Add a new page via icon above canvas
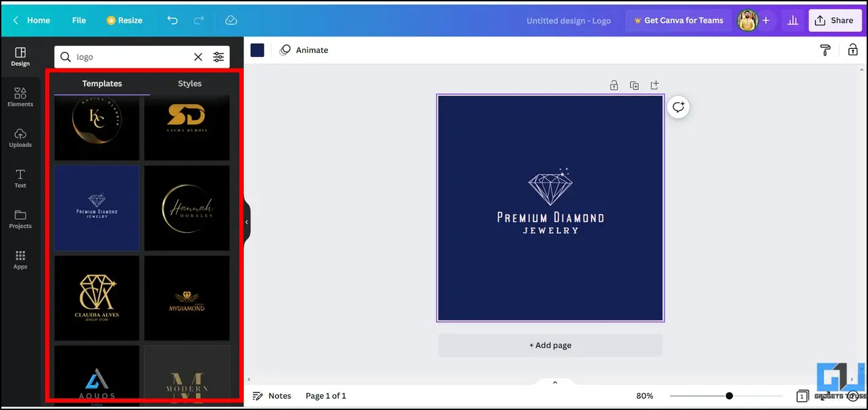Screen dimensions: 868x410 [x=654, y=85]
